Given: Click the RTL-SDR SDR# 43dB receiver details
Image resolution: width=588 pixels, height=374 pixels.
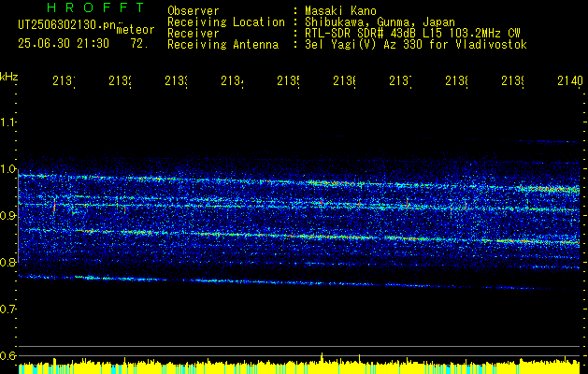Looking at the screenshot, I should pyautogui.click(x=412, y=34).
